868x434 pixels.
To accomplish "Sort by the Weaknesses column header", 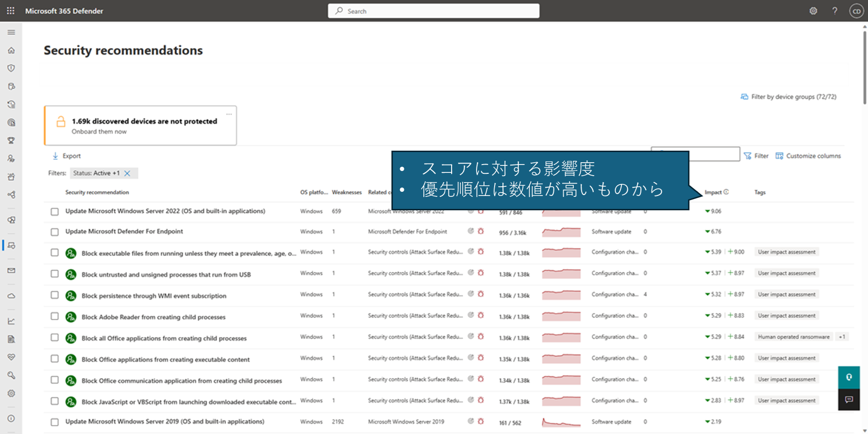I will pos(347,192).
